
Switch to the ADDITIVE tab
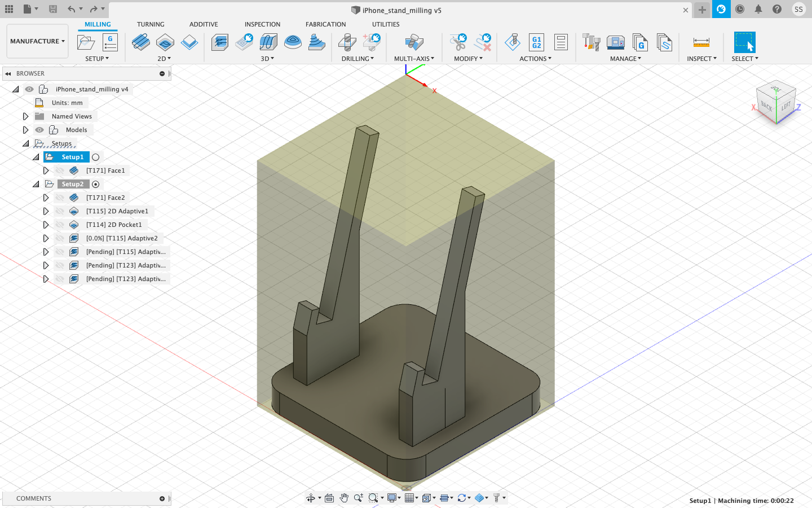tap(204, 24)
